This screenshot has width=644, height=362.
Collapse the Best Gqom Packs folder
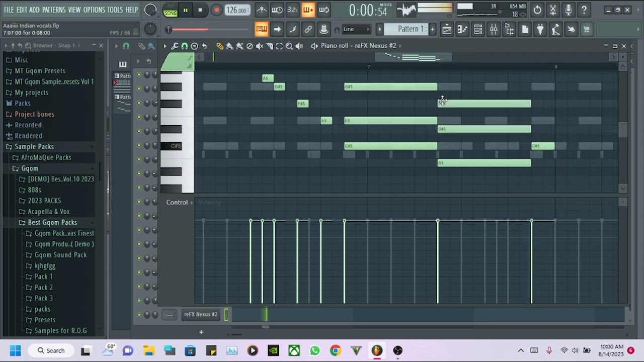click(52, 222)
